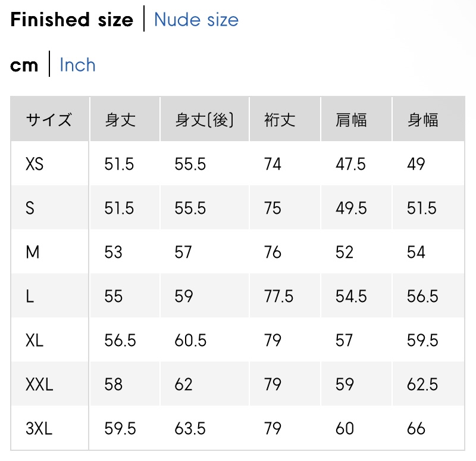Switch to the Nude size tab
The width and height of the screenshot is (476, 461).
[x=196, y=20]
